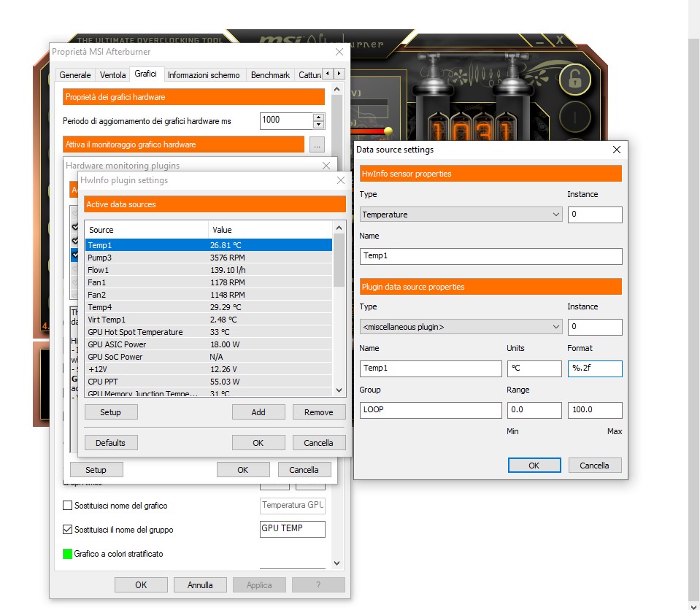
Task: Click the ellipsis button beside Attiva il monitoraggio
Action: point(317,144)
